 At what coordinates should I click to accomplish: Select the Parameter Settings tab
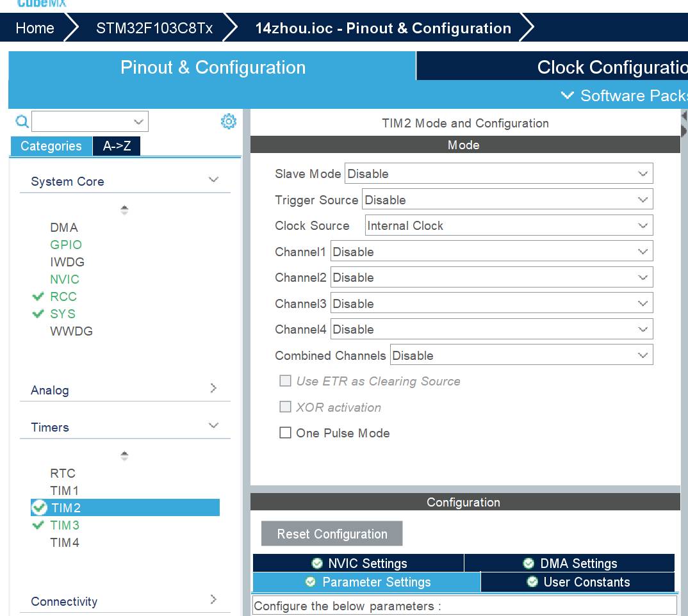(x=367, y=582)
